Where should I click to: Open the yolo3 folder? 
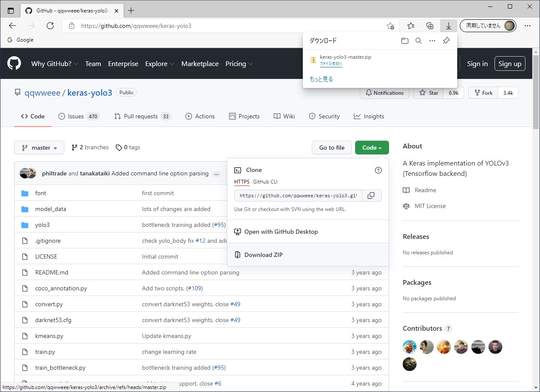(x=42, y=225)
